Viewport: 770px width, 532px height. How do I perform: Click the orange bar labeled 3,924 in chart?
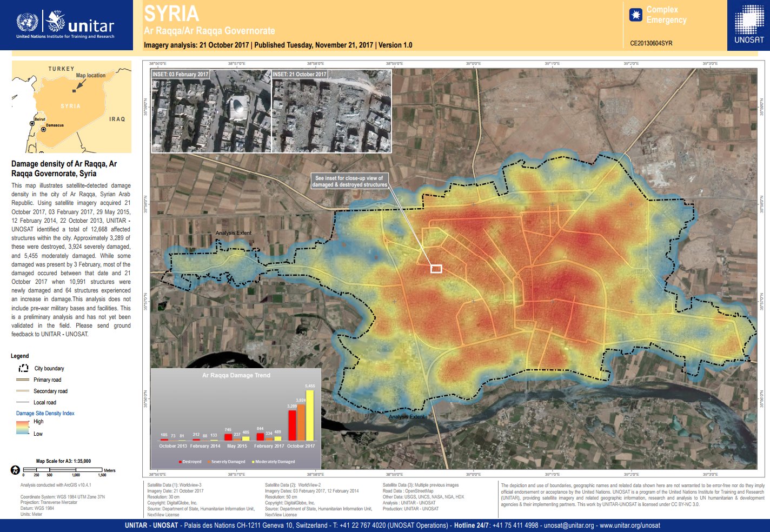[301, 422]
